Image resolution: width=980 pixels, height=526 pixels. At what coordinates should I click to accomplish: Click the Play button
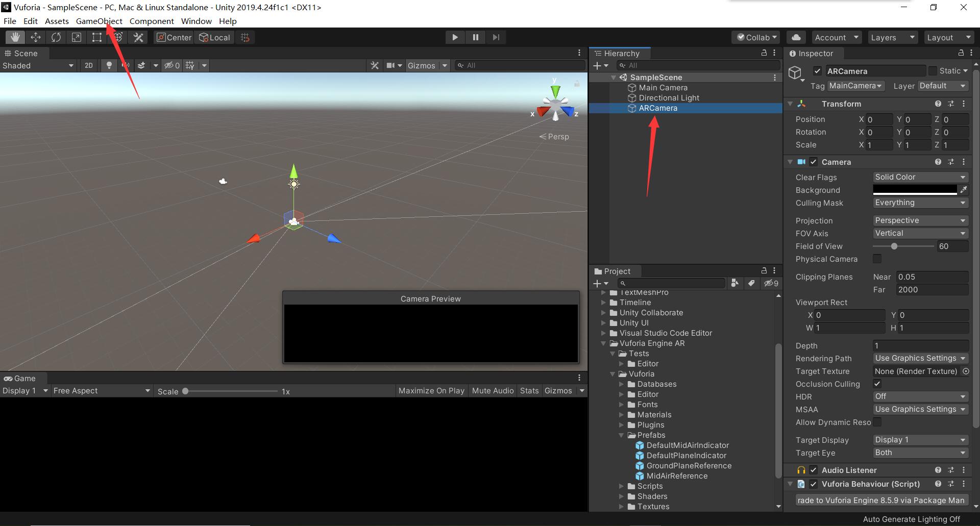455,37
